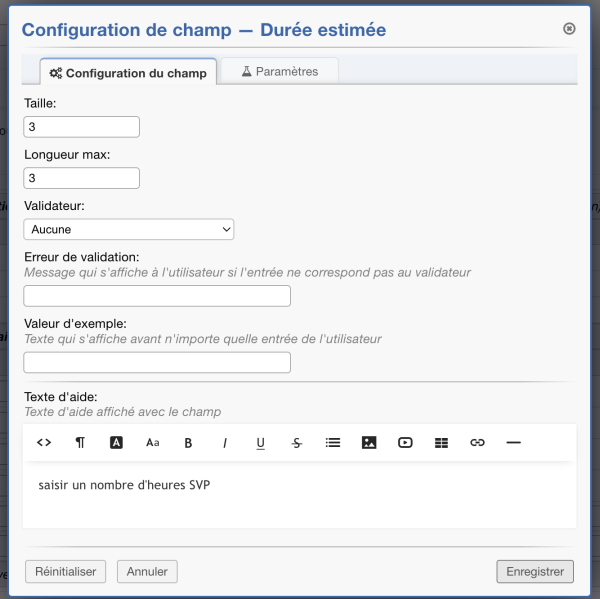This screenshot has width=600, height=599.
Task: Apply bold formatting in help text editor
Action: tap(188, 443)
